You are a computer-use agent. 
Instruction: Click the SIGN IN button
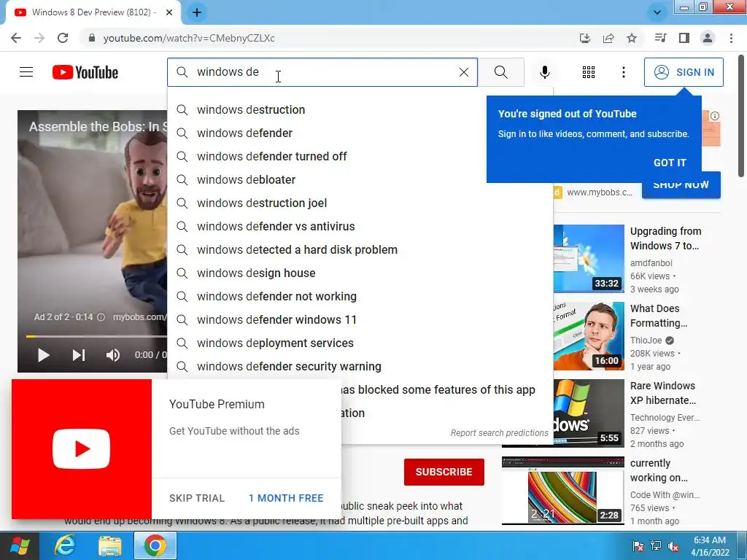click(x=684, y=72)
